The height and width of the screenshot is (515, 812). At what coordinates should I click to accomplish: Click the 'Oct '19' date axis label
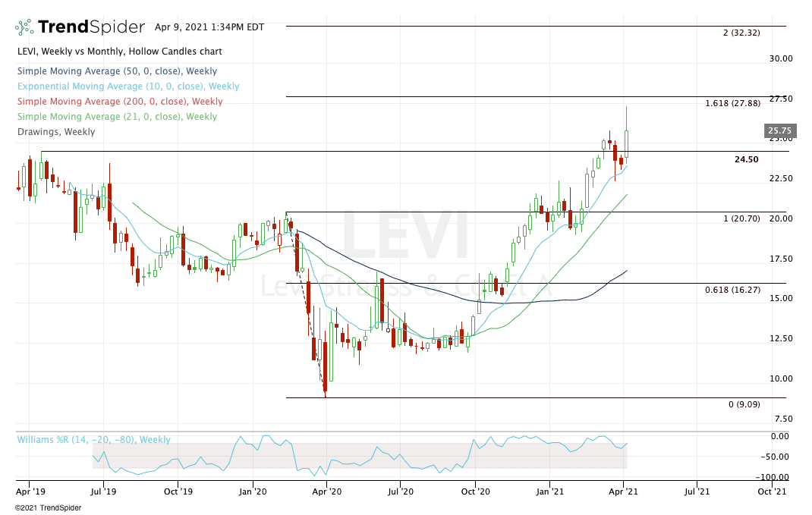point(178,491)
